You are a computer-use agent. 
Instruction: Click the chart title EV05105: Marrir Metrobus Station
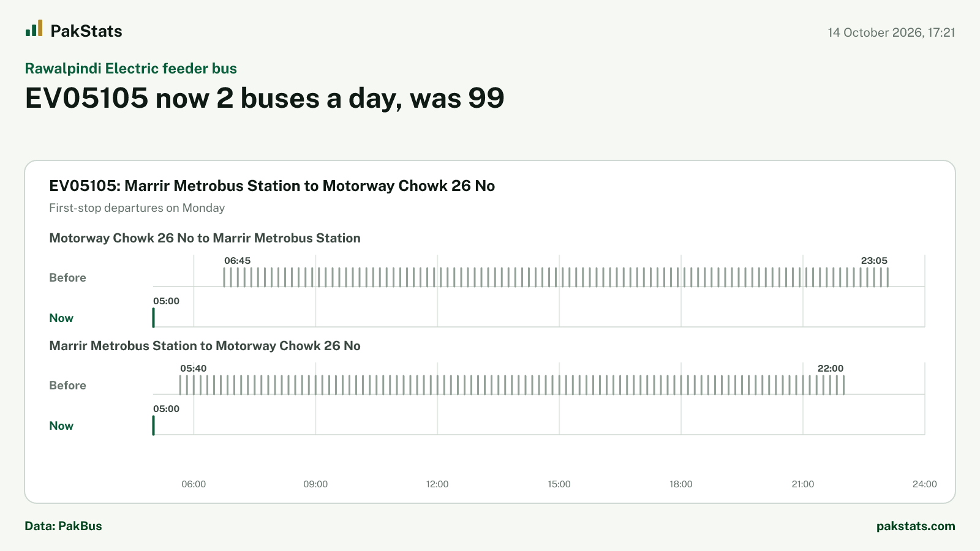coord(272,186)
